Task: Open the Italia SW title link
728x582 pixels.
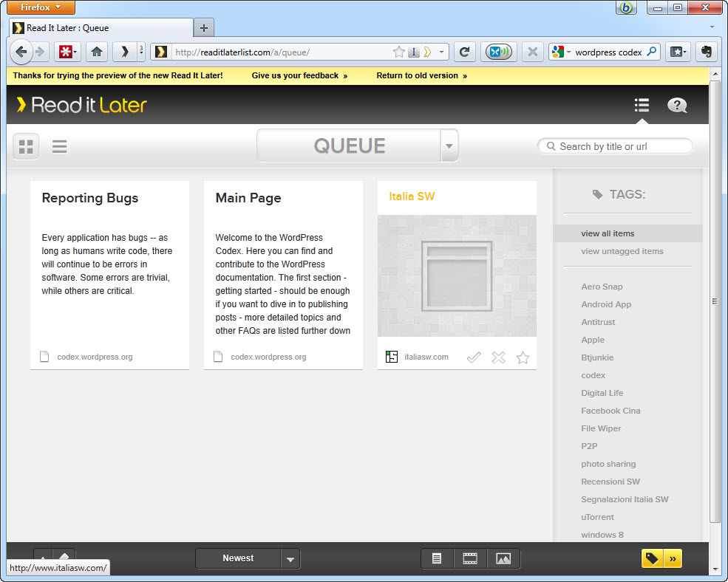Action: pos(412,196)
